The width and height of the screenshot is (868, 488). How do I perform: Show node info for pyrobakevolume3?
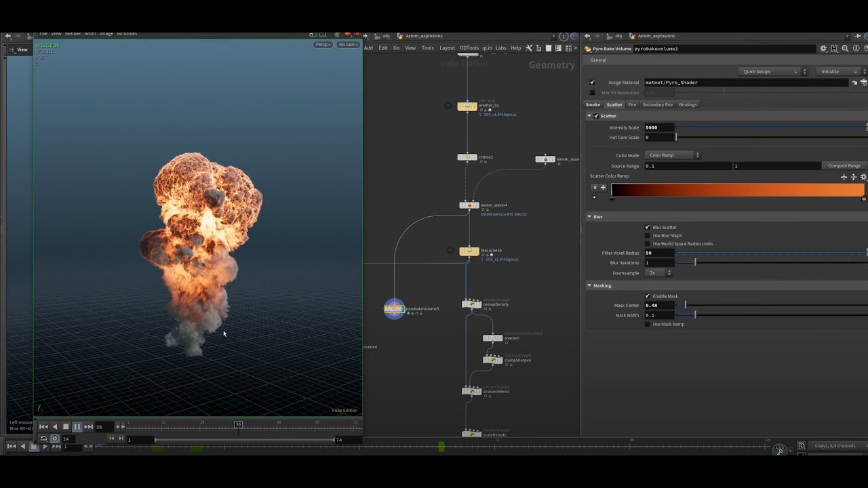coord(856,49)
